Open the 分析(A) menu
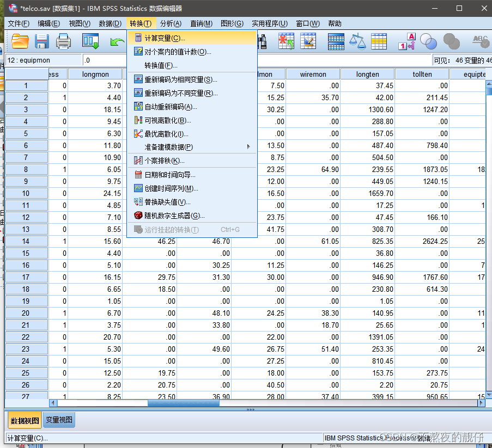 (x=171, y=23)
